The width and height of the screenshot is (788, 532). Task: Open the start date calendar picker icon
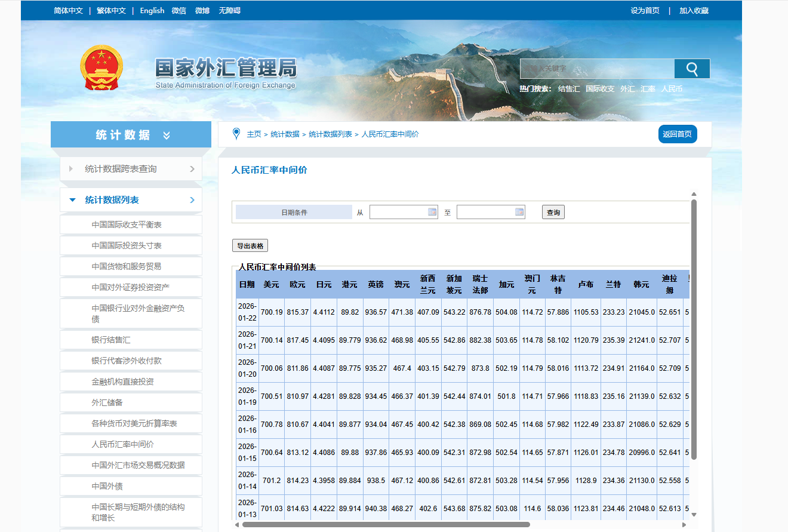click(x=432, y=212)
